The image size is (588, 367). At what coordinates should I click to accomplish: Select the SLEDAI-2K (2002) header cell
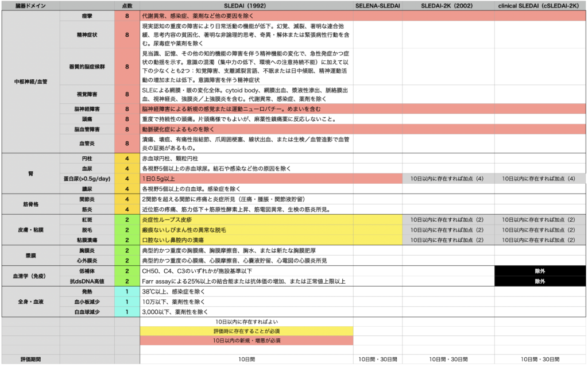click(x=448, y=5)
